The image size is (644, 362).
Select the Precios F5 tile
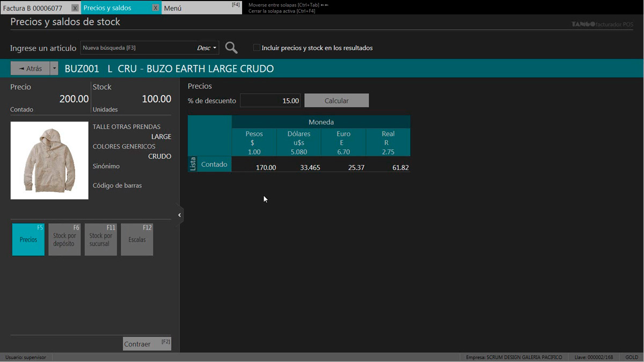click(28, 239)
